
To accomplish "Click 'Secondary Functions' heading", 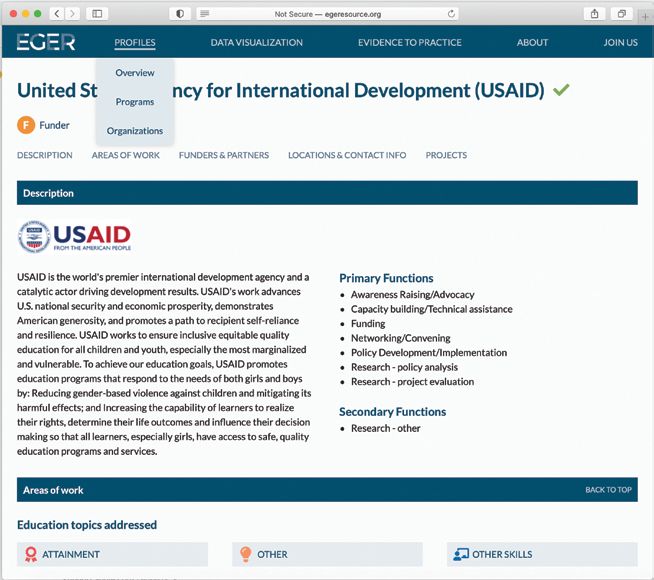I will (392, 412).
